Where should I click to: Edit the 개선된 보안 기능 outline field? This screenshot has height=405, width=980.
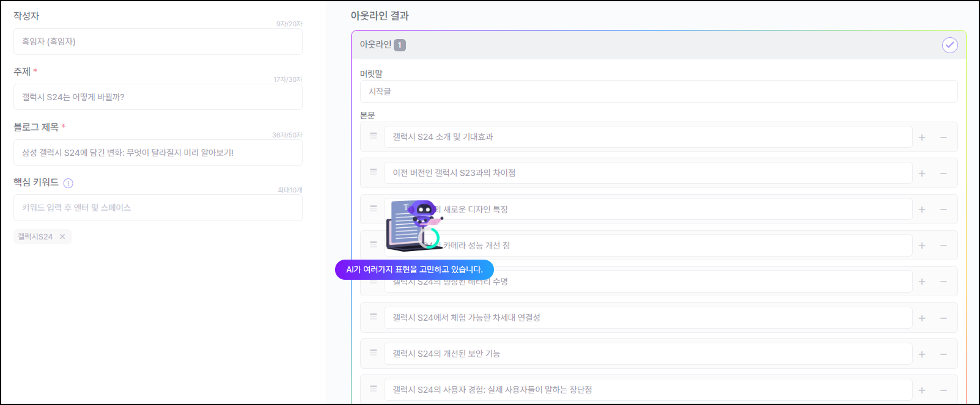[x=648, y=354]
